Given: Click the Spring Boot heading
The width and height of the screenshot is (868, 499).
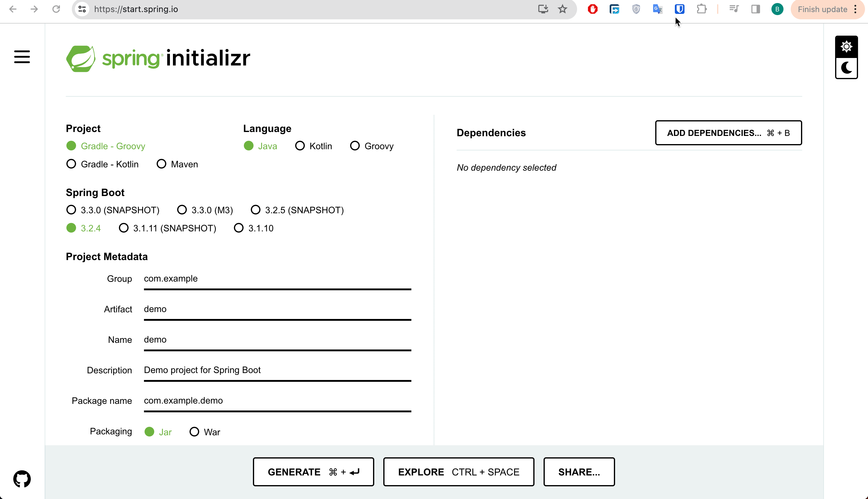Looking at the screenshot, I should coord(95,193).
